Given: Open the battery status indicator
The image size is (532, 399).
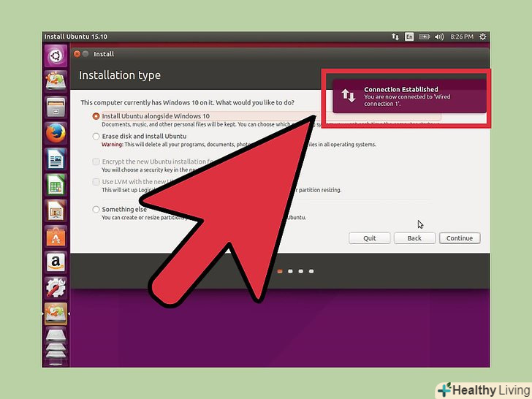Looking at the screenshot, I should pos(424,37).
